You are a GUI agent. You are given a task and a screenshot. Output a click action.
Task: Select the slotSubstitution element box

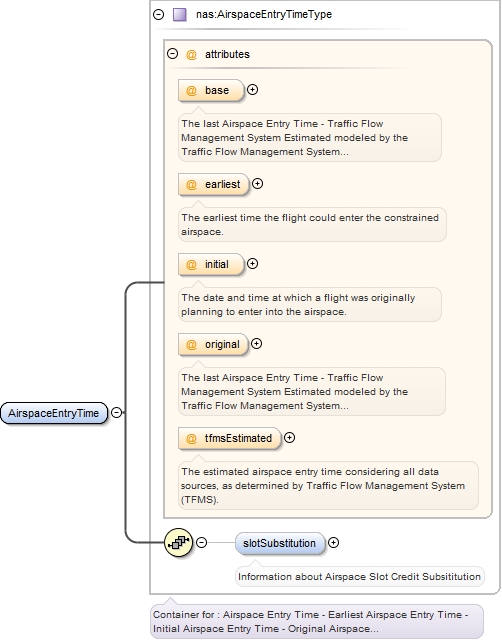[x=280, y=543]
